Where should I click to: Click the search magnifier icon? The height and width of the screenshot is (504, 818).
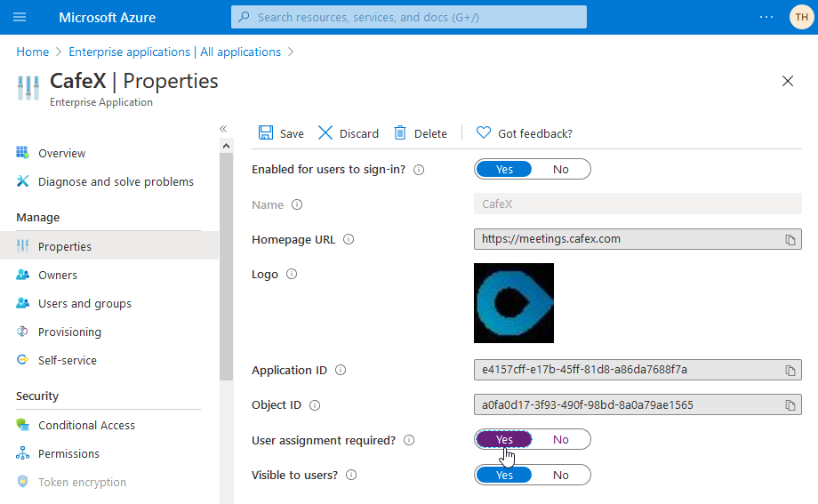coord(244,17)
